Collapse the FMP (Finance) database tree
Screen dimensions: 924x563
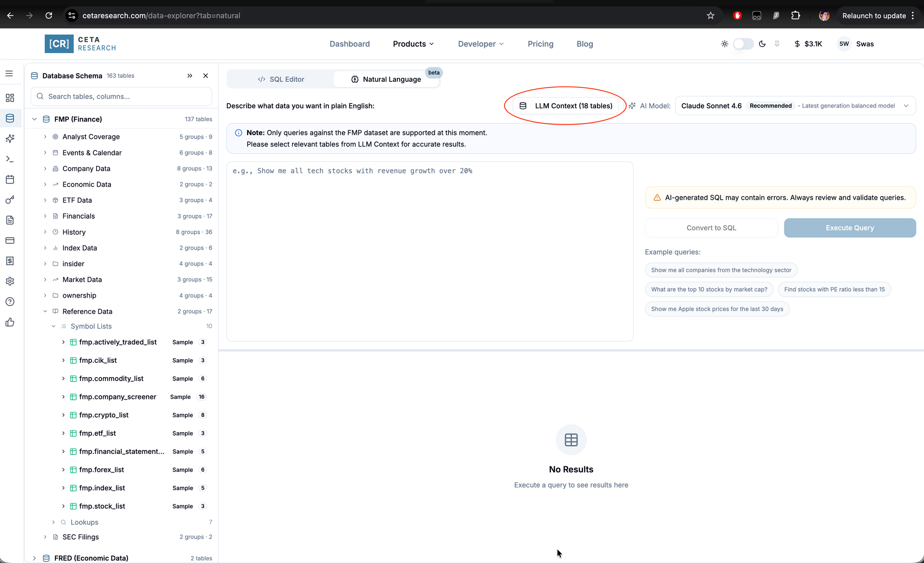34,119
